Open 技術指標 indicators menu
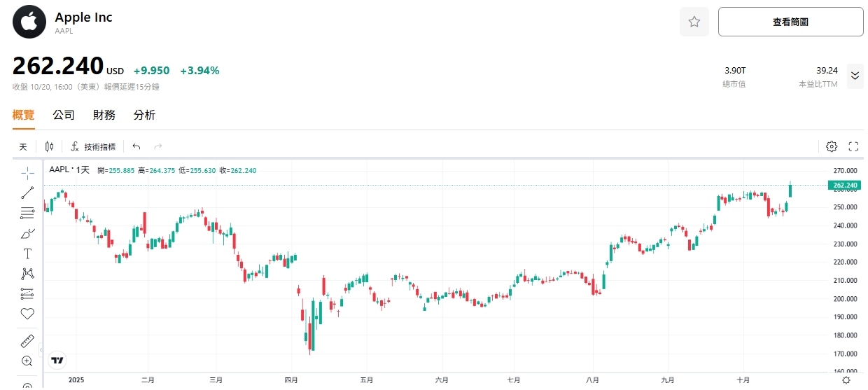The width and height of the screenshot is (868, 390). pyautogui.click(x=93, y=147)
